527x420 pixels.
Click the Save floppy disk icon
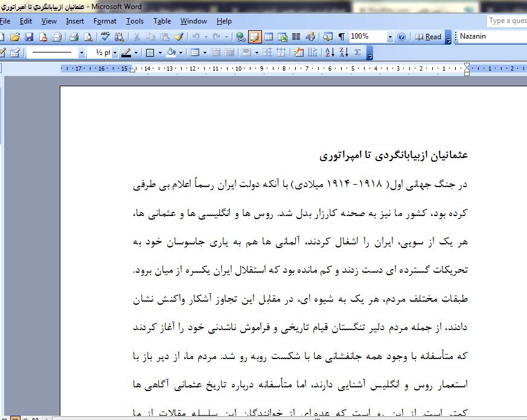coord(29,37)
